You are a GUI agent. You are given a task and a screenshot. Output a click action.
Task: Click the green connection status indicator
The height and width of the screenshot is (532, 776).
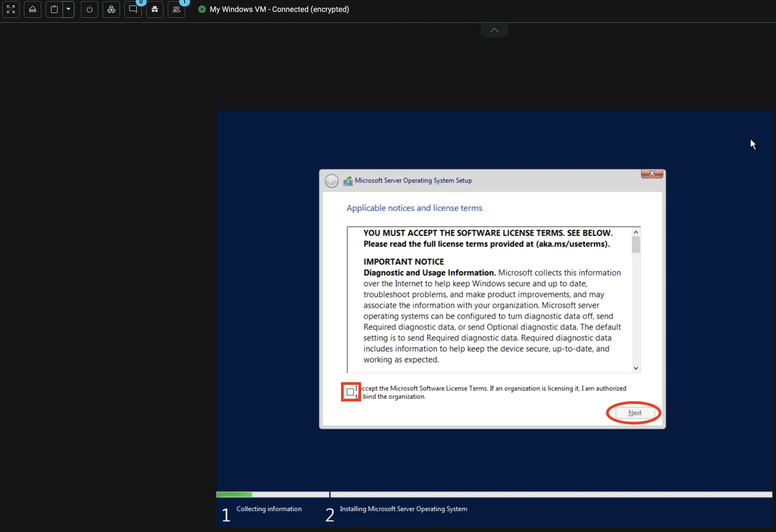coord(202,9)
